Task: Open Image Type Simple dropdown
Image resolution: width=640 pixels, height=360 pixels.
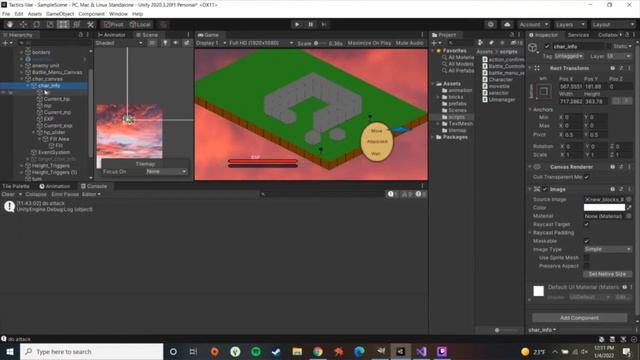Action: tap(608, 249)
